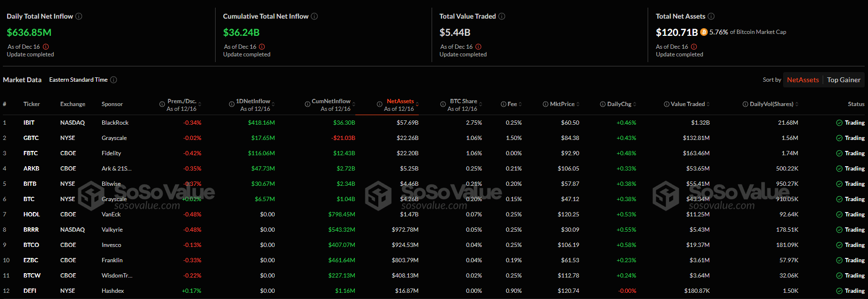Click info icon before Value Traded column header
The image size is (868, 299).
point(667,104)
